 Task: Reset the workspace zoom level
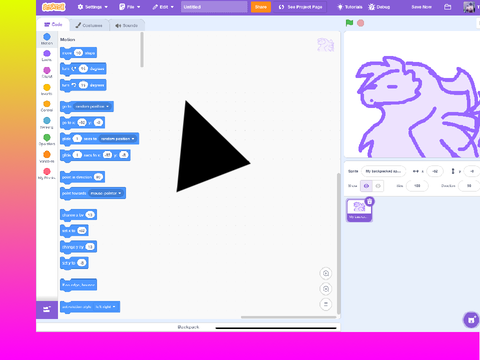click(x=326, y=304)
